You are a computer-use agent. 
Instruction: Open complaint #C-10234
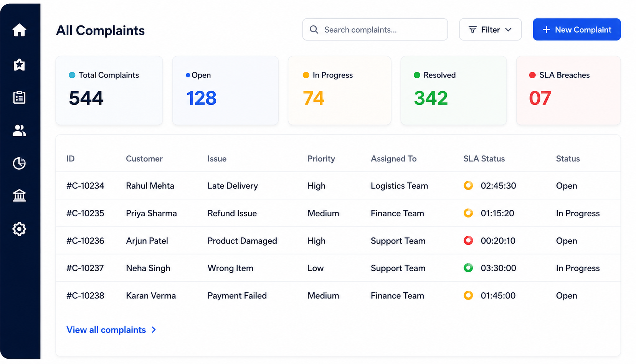click(x=85, y=186)
